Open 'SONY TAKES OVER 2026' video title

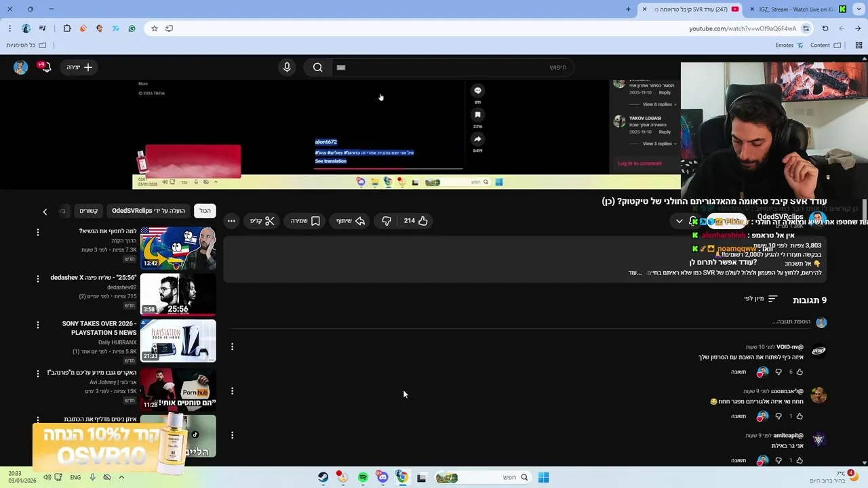(100, 328)
